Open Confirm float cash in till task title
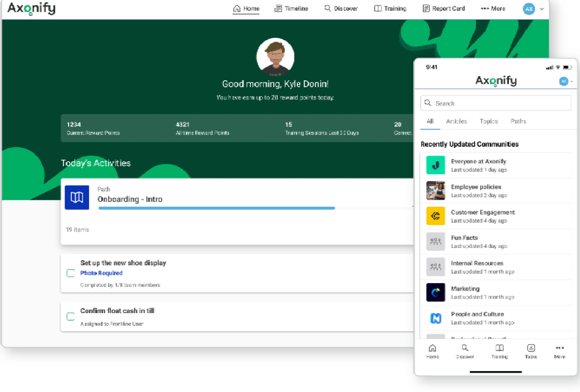The height and width of the screenshot is (392, 580). (x=117, y=311)
